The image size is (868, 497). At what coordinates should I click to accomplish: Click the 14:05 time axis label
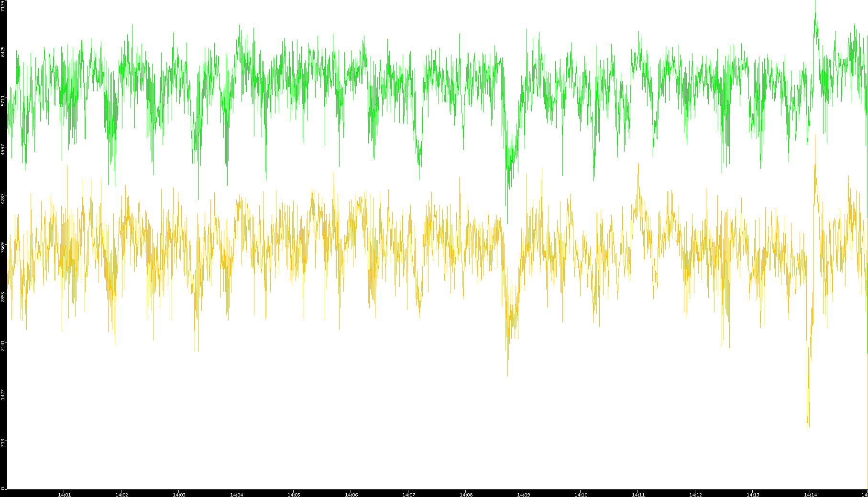294,495
